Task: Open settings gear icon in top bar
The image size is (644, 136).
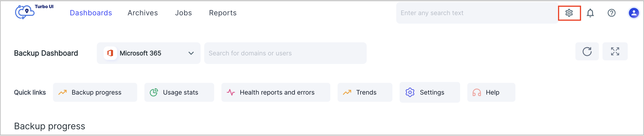Action: point(569,13)
